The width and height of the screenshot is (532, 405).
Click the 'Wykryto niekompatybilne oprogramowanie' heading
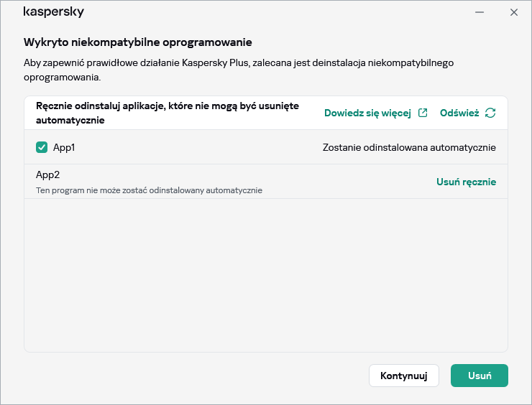(137, 42)
